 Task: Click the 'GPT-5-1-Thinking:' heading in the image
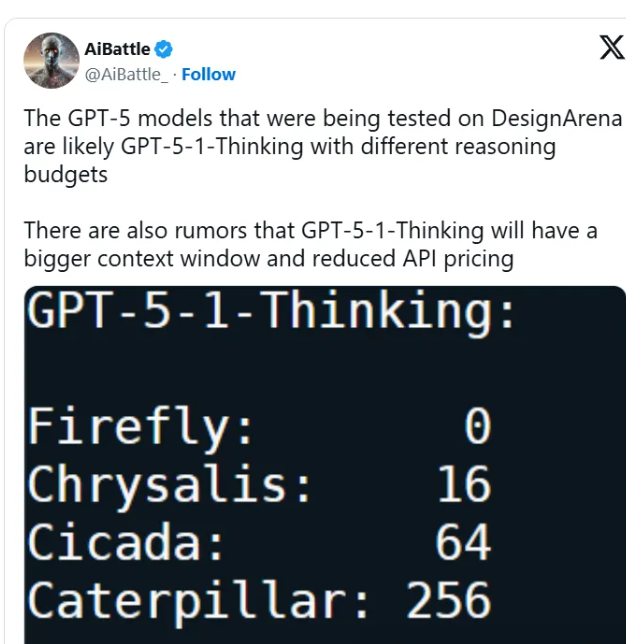[x=272, y=313]
